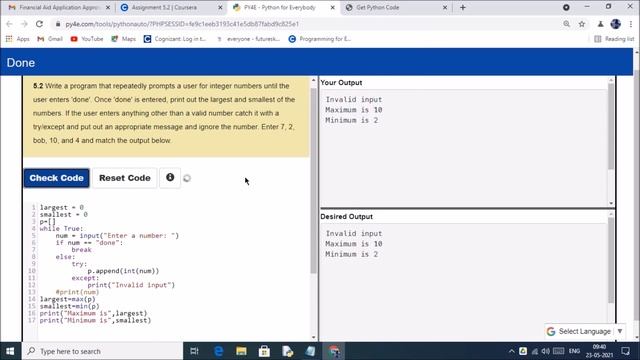Image resolution: width=640 pixels, height=360 pixels.
Task: Open the YouTube bookmark
Action: tap(87, 39)
